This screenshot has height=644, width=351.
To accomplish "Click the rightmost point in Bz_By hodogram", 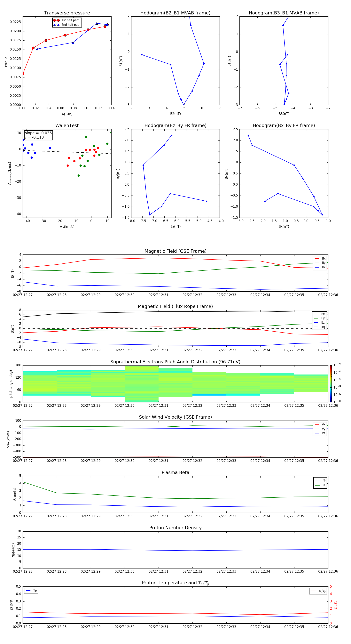I will click(x=206, y=201).
